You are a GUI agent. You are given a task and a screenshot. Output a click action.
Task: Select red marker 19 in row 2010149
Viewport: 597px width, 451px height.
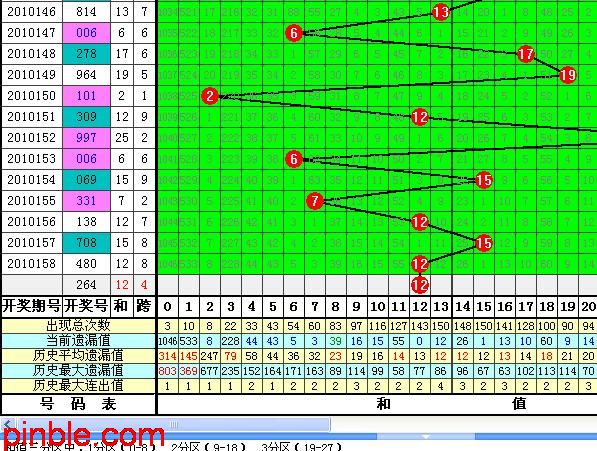click(x=567, y=75)
